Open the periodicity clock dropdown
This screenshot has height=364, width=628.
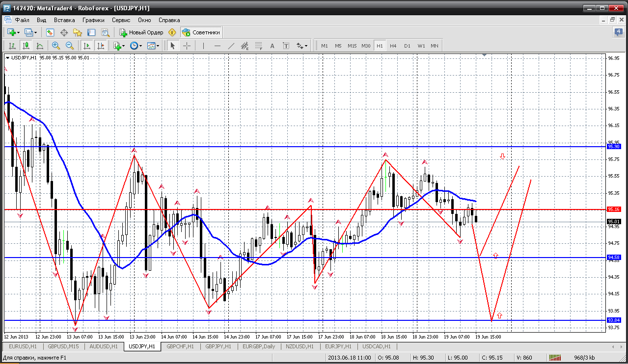(x=136, y=46)
